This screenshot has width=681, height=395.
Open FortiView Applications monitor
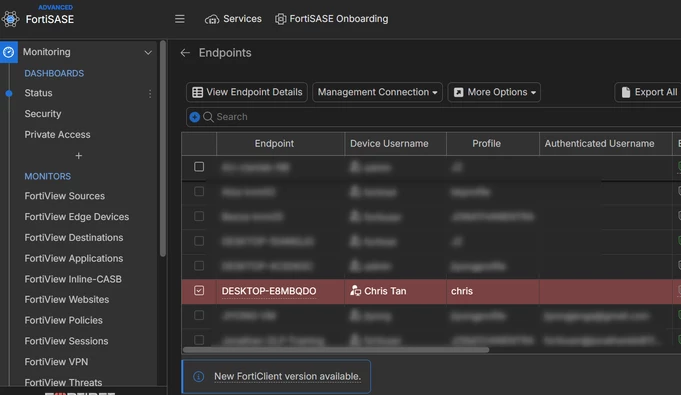point(74,259)
